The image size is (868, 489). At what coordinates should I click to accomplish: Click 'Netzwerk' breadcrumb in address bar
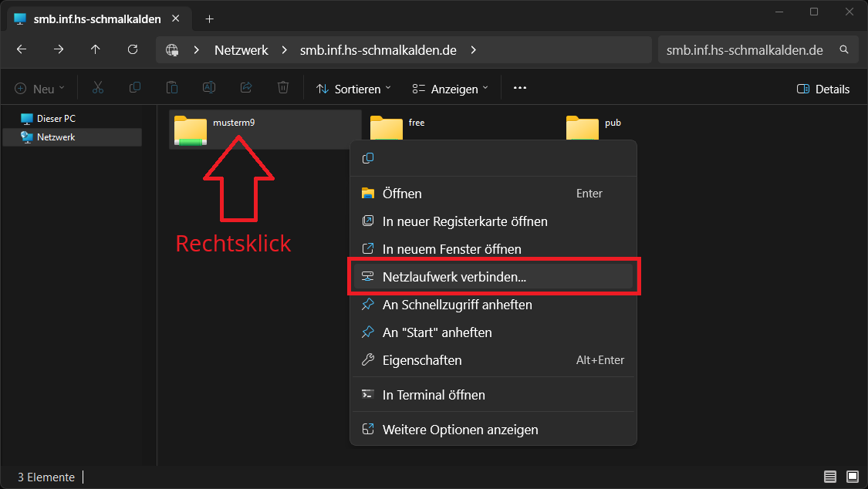click(x=241, y=50)
